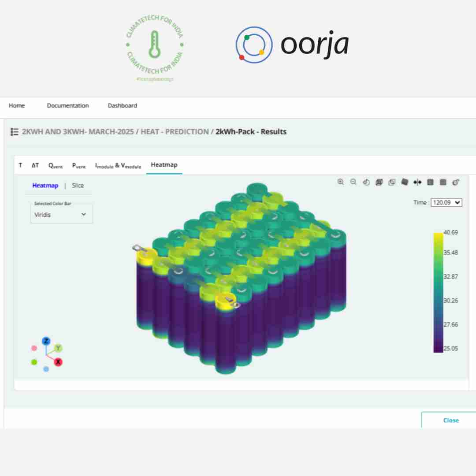
Task: Open the Time 120.09 dropdown
Action: (446, 202)
